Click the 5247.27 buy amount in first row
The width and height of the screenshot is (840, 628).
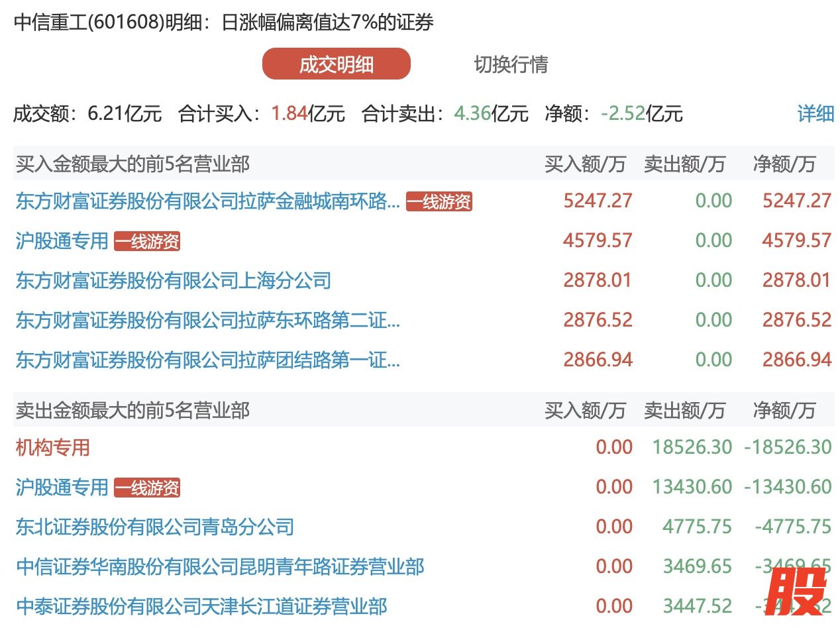pyautogui.click(x=598, y=201)
